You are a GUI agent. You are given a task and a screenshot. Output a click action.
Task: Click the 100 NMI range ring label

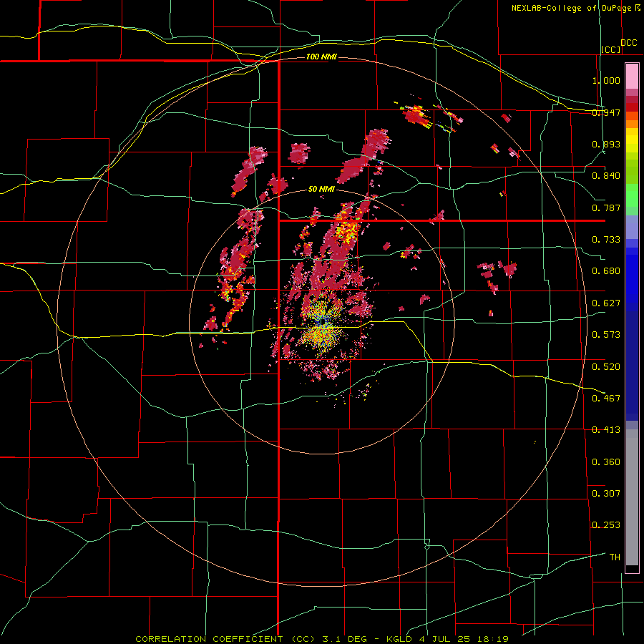(x=321, y=57)
